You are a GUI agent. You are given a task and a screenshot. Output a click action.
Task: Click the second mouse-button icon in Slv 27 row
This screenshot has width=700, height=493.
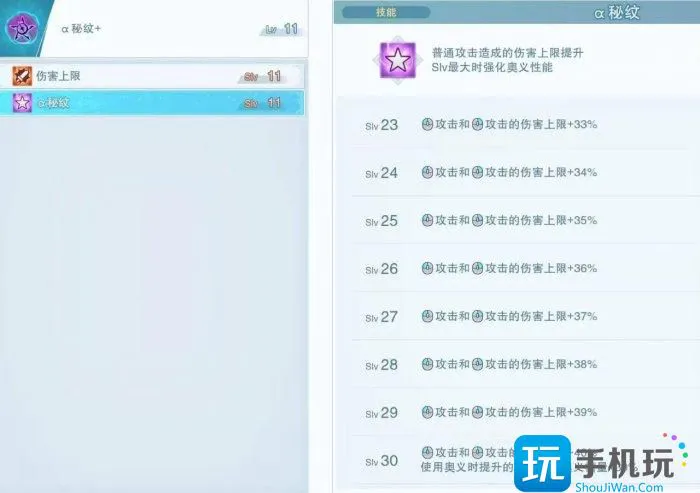click(477, 317)
